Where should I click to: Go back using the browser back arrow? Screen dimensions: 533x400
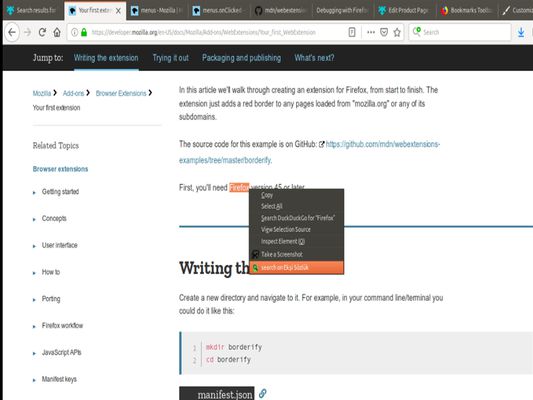[x=12, y=32]
